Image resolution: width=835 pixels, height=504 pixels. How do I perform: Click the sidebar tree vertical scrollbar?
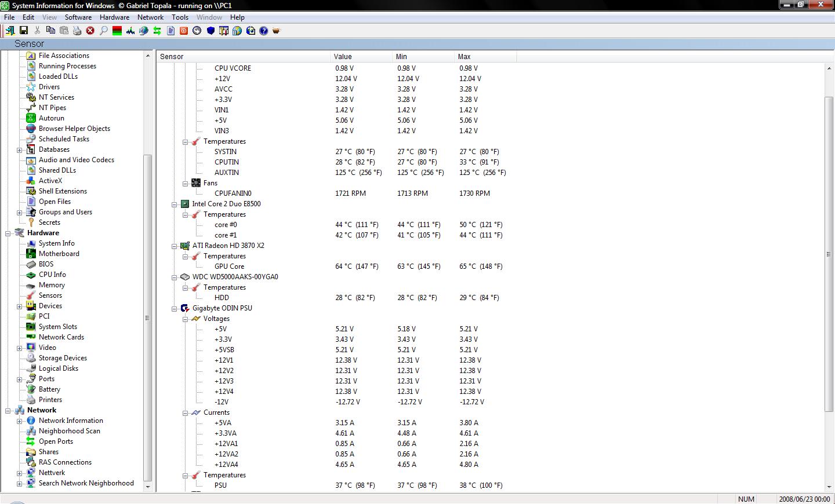coord(147,317)
